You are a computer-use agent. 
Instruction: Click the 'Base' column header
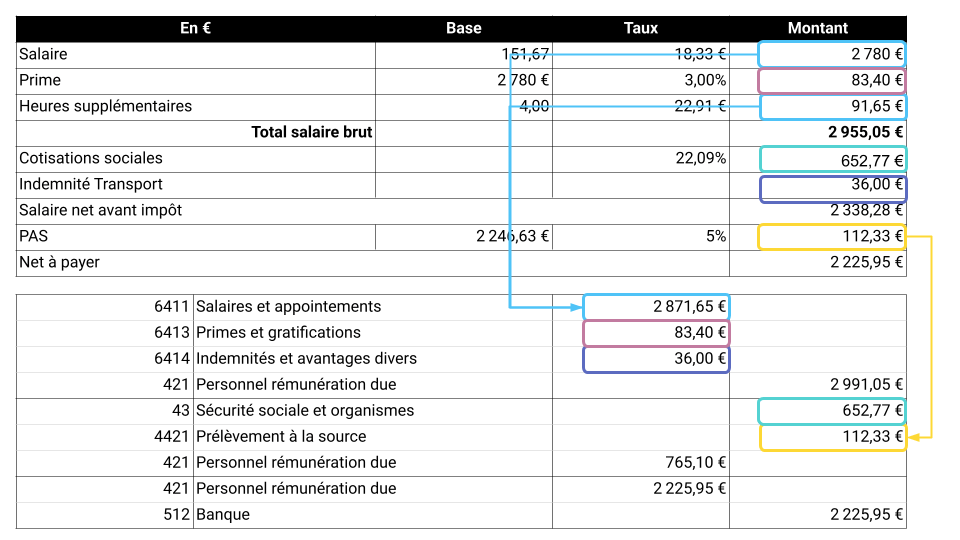coord(463,28)
